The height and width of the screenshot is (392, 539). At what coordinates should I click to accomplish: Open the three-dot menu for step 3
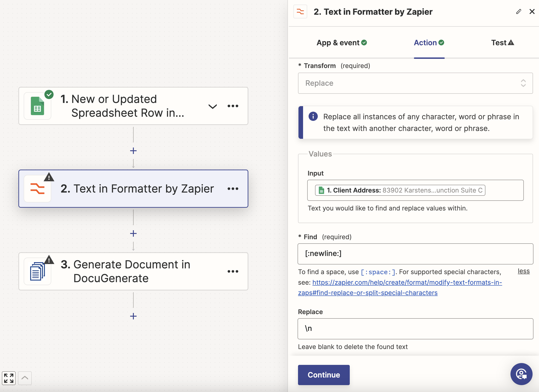tap(233, 271)
